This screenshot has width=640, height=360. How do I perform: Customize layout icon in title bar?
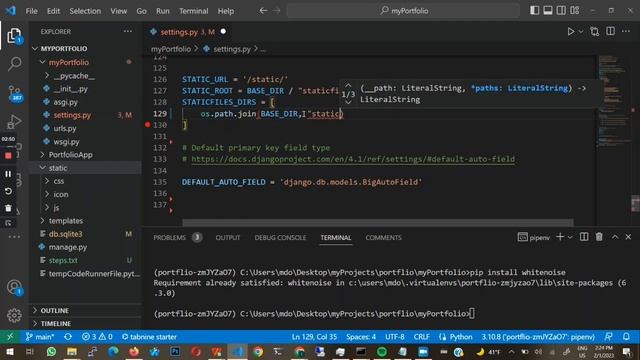[575, 11]
